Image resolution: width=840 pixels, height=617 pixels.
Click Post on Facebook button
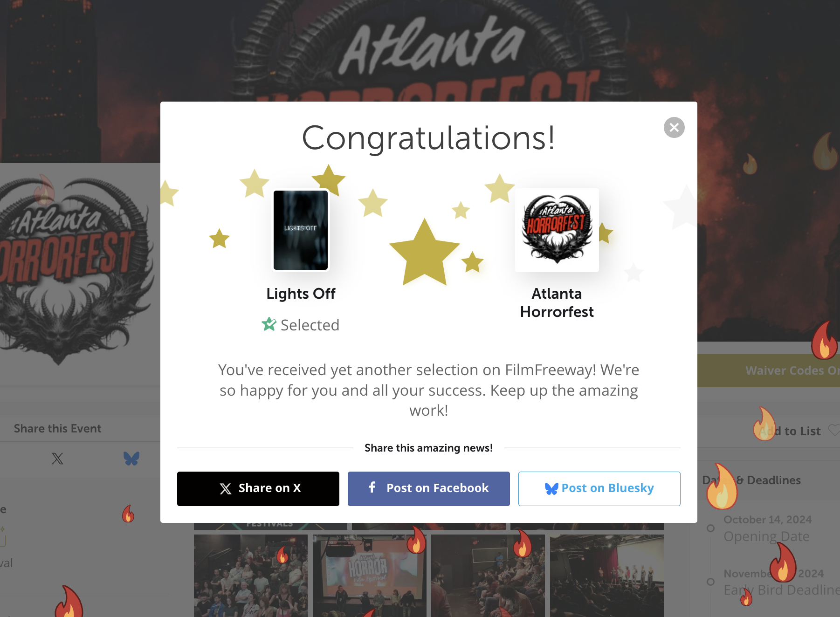(429, 488)
